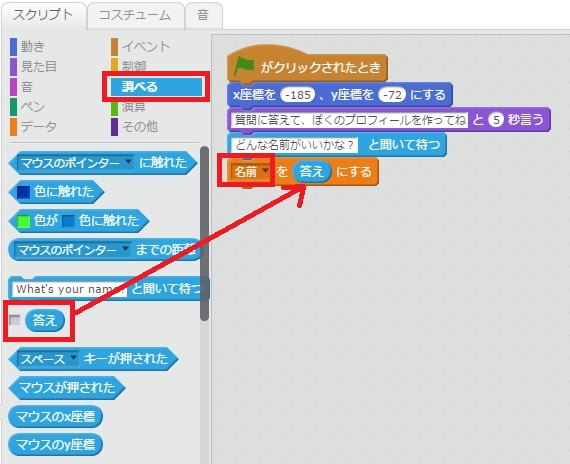Select the イベント block category
Image resolution: width=570 pixels, height=464 pixels.
pyautogui.click(x=146, y=47)
